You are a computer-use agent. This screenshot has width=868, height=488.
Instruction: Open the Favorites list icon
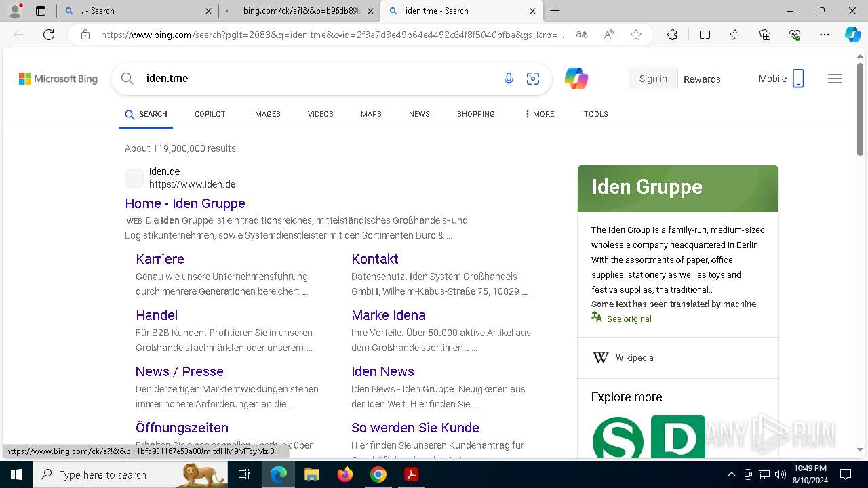pos(735,35)
